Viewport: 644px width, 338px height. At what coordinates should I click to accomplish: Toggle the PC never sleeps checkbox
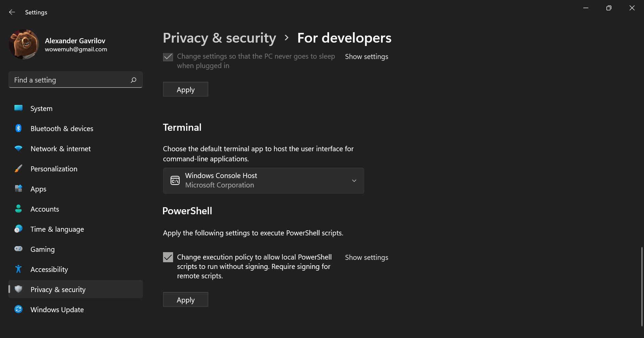[x=168, y=57]
